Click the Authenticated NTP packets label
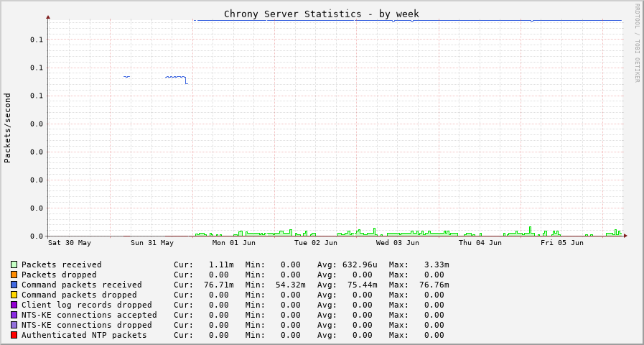The height and width of the screenshot is (345, 644). pyautogui.click(x=84, y=335)
